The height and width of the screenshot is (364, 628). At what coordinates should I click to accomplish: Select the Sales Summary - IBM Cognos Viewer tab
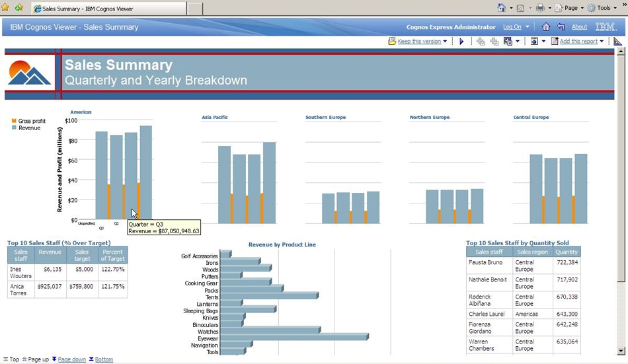pyautogui.click(x=108, y=9)
